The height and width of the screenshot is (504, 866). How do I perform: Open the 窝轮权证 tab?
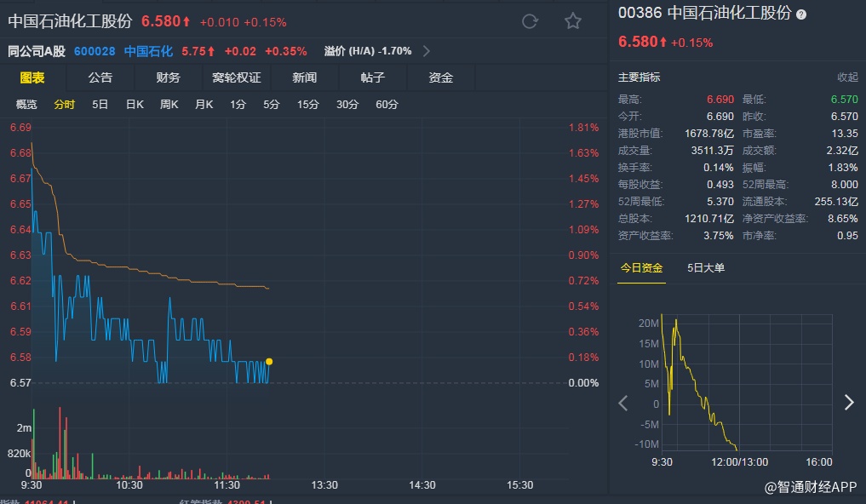[x=237, y=77]
